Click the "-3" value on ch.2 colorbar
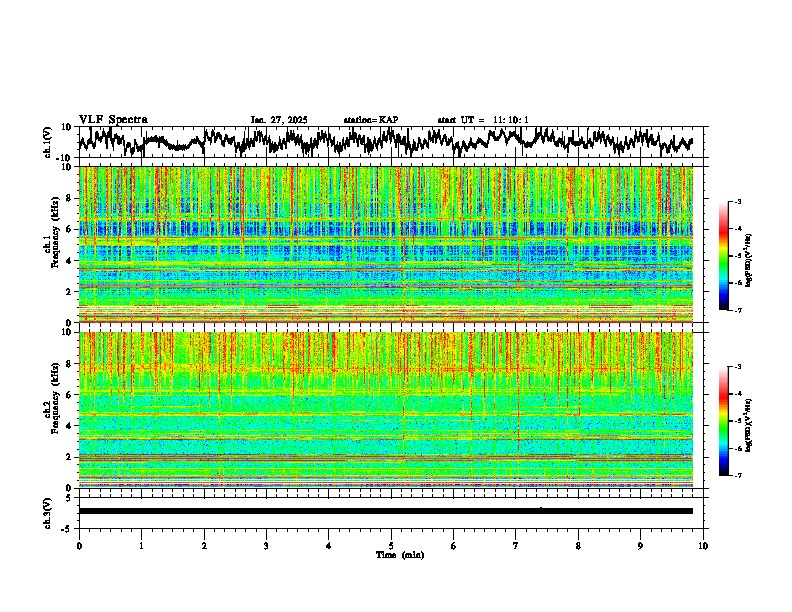The image size is (792, 612). [x=737, y=367]
